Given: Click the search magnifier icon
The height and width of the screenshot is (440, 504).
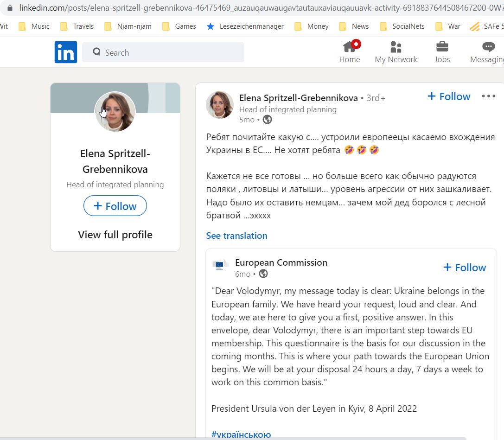Looking at the screenshot, I should (96, 51).
